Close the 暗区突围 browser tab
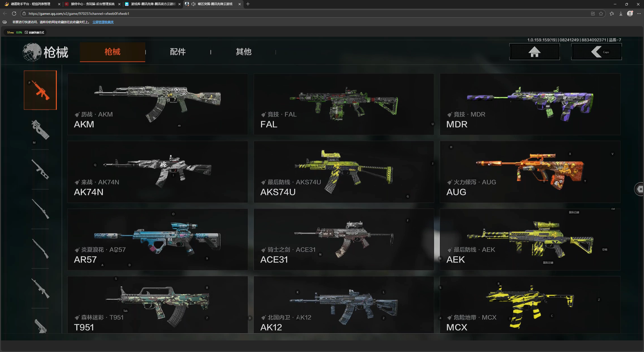 coord(239,4)
